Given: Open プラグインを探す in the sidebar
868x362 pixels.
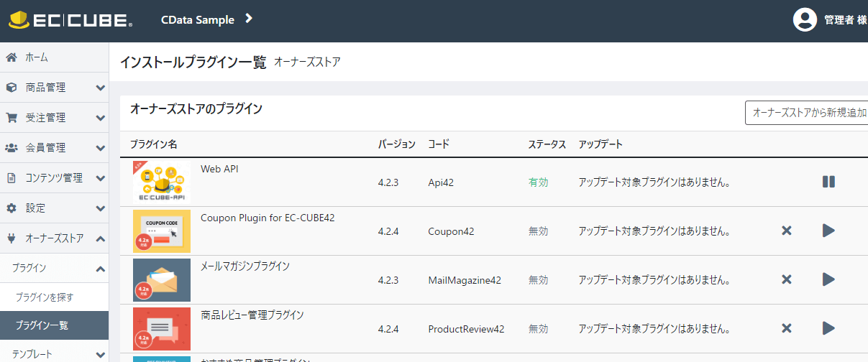Looking at the screenshot, I should (45, 297).
